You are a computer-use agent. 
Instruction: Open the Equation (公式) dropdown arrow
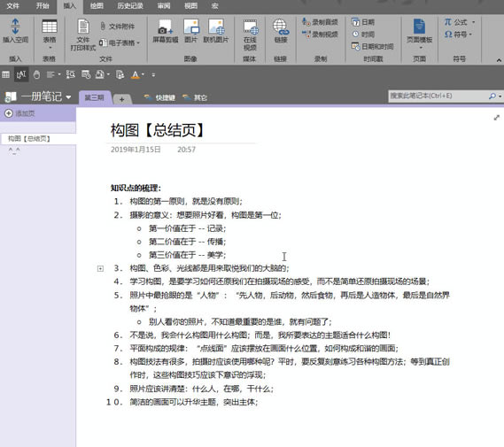(474, 22)
